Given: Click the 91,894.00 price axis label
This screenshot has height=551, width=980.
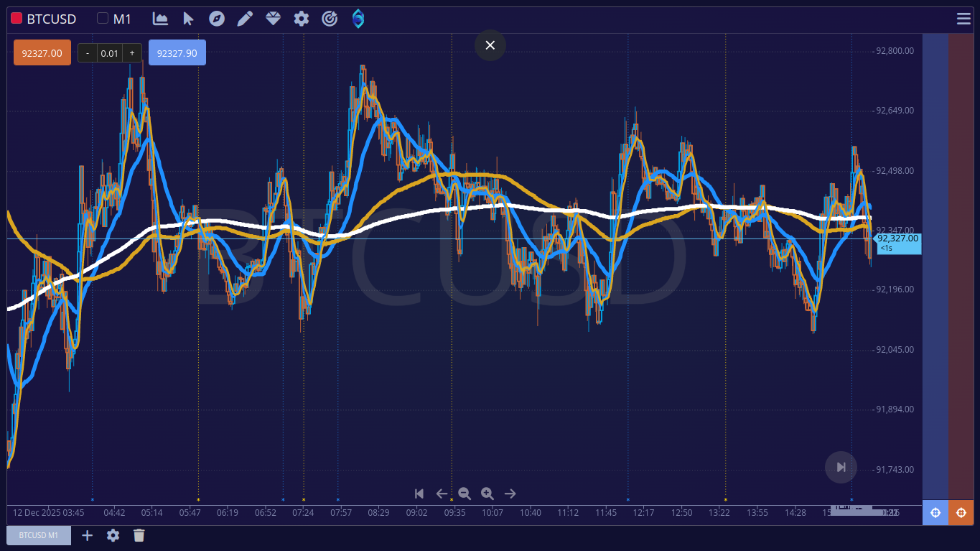Looking at the screenshot, I should click(x=895, y=409).
